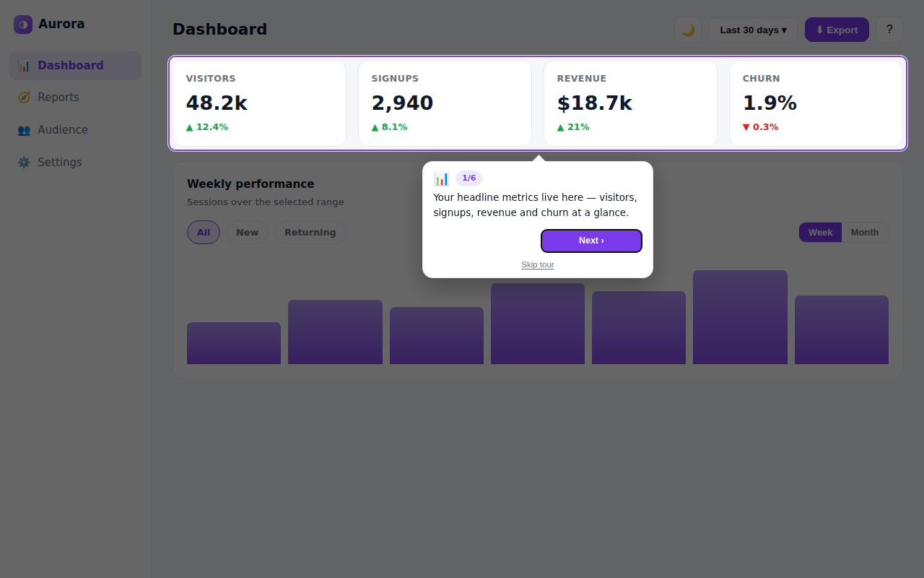The image size is (924, 578).
Task: Click the Export button
Action: click(x=837, y=30)
